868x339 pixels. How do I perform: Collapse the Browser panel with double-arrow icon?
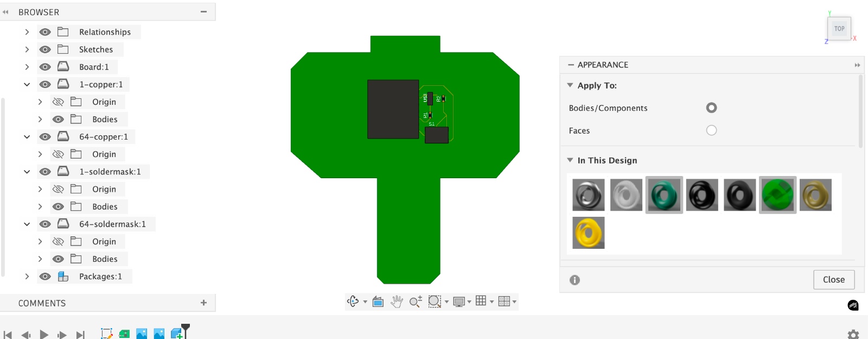[5, 12]
